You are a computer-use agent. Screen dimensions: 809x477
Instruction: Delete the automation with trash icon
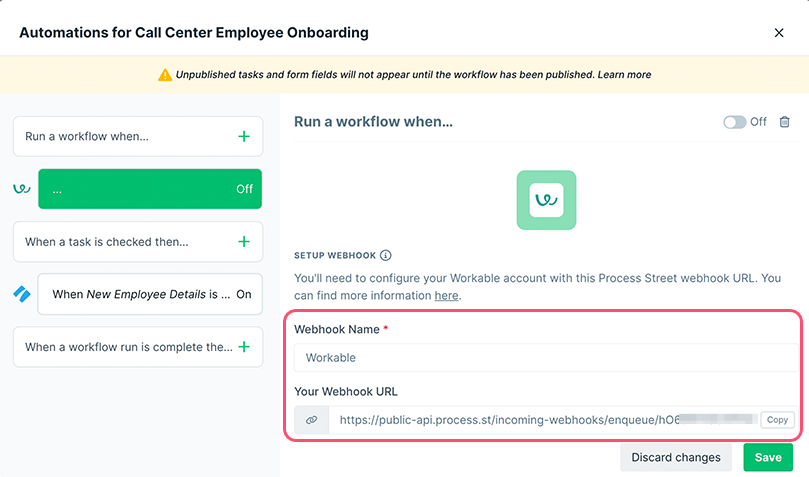[x=784, y=122]
